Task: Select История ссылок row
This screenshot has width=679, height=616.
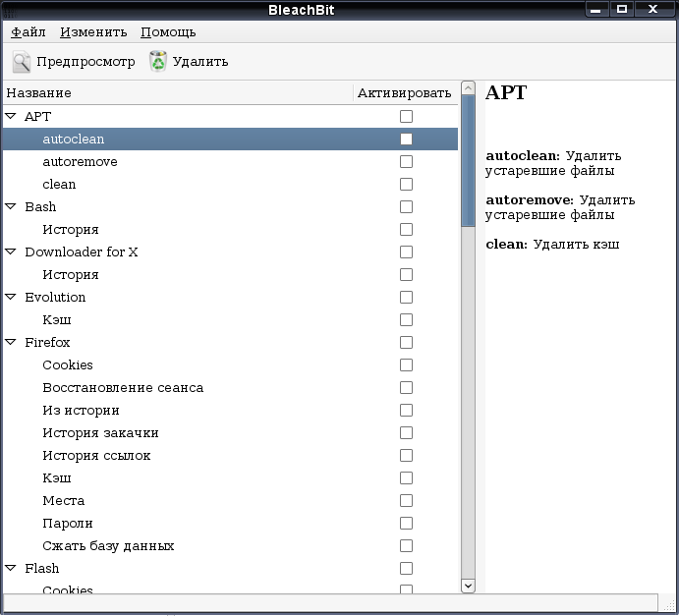Action: click(230, 456)
